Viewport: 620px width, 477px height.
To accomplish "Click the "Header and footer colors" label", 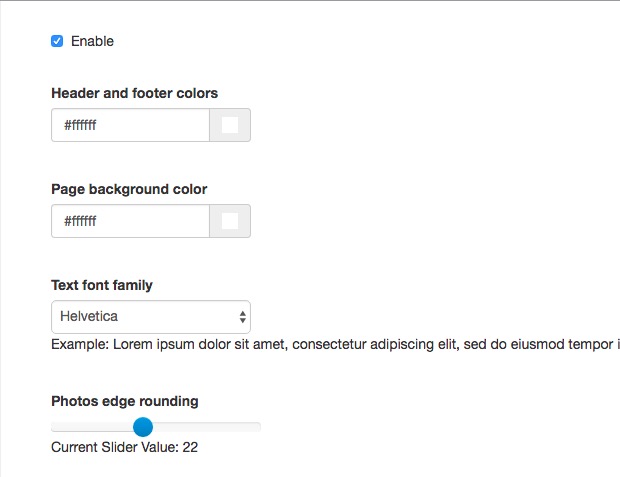I will pos(134,93).
